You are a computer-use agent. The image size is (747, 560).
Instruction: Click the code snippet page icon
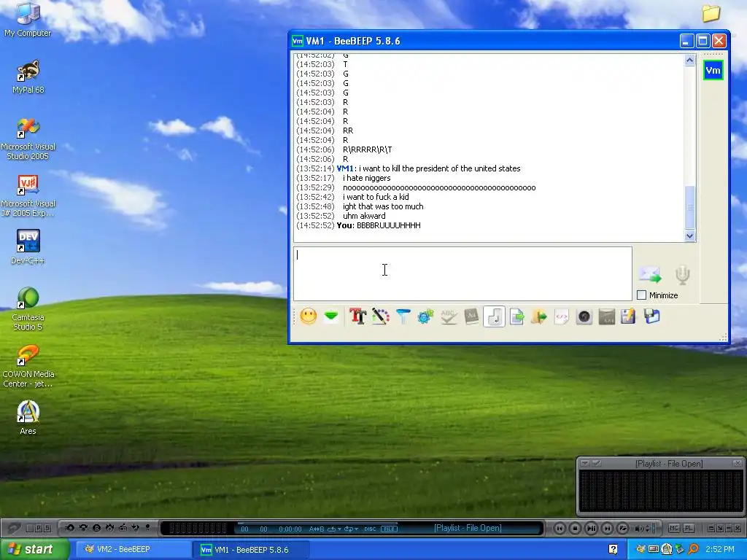point(562,316)
